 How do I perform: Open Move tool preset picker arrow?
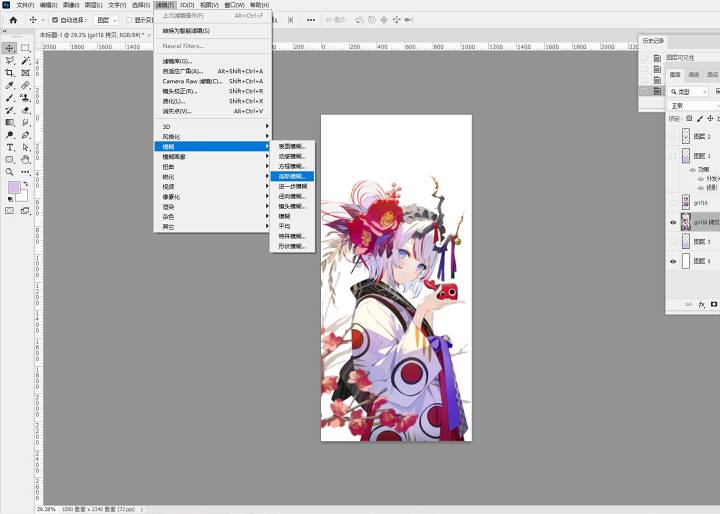[x=43, y=20]
